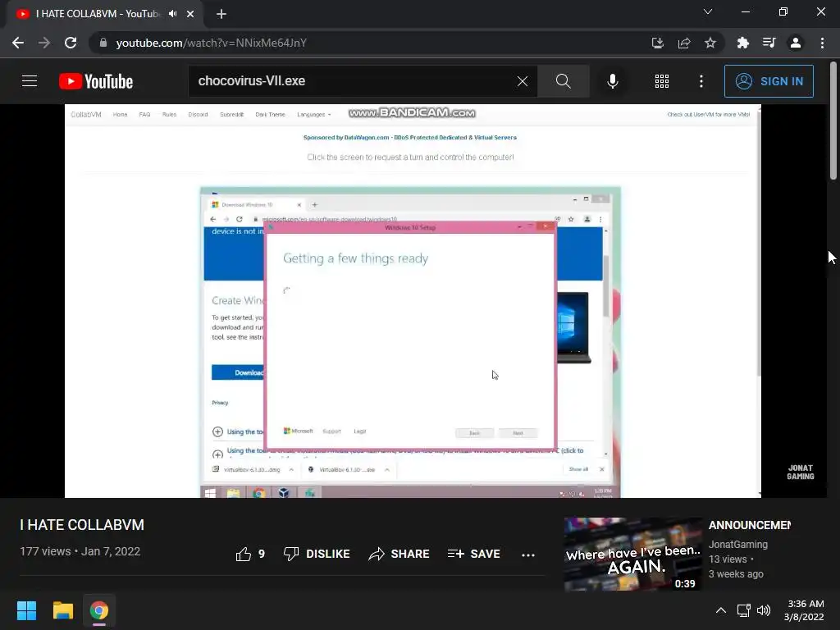
Task: Click the address bar URL
Action: 211,43
